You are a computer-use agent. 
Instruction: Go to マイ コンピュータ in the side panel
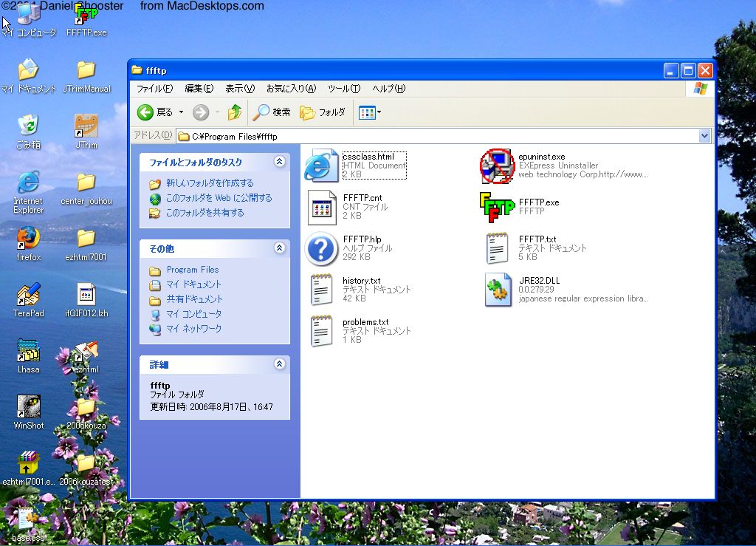click(x=194, y=314)
